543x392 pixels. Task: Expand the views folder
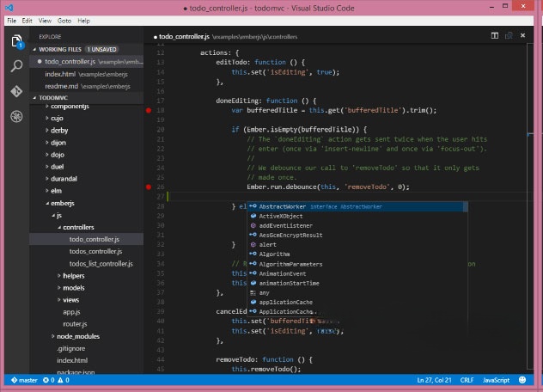tap(59, 300)
